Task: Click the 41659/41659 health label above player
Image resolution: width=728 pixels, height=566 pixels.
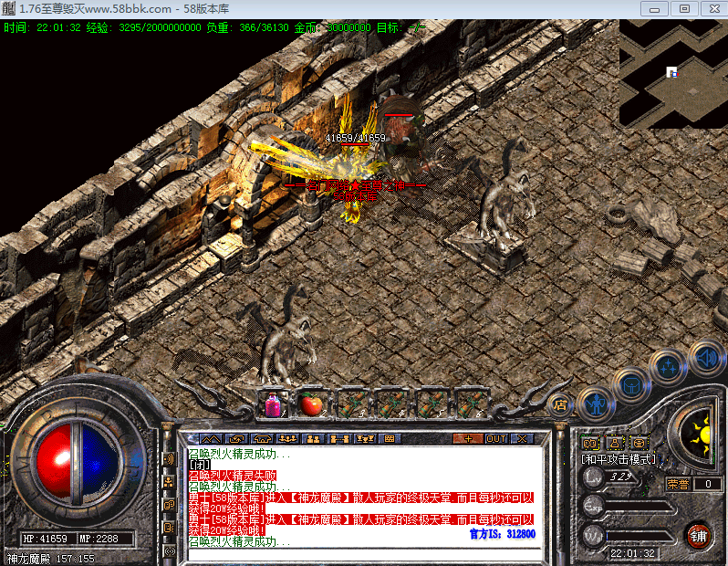Action: [x=355, y=138]
